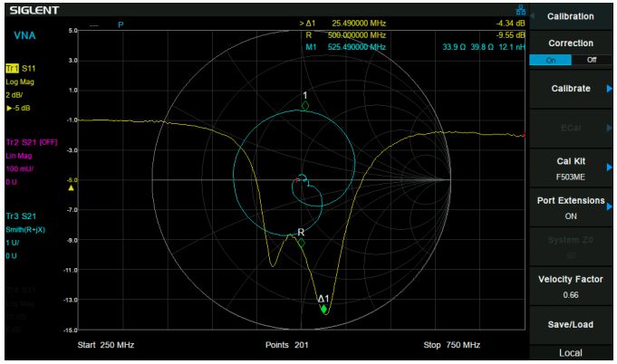Turn correction On
The height and width of the screenshot is (364, 617).
tap(550, 60)
